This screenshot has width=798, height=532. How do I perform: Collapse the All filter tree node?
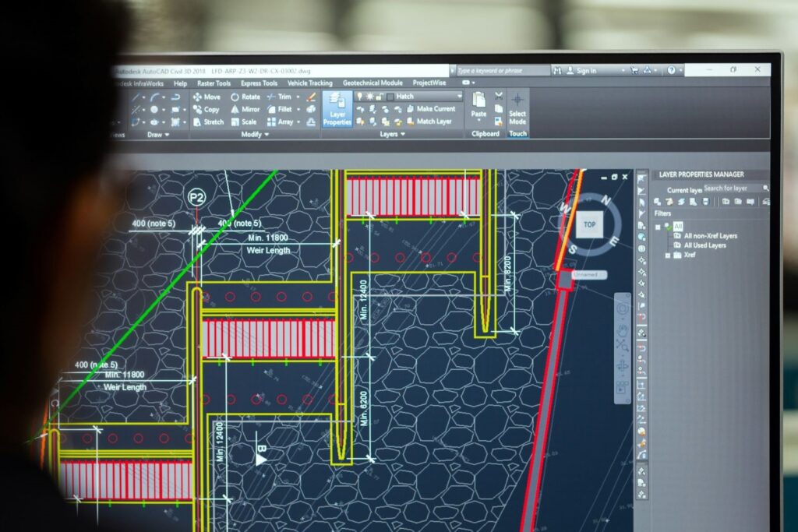658,227
